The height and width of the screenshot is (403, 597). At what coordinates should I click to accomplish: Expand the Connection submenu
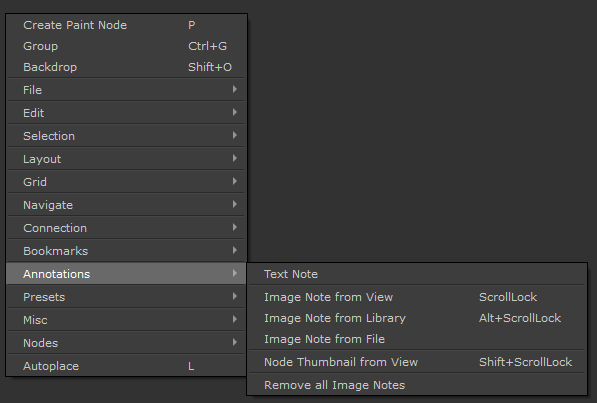click(x=126, y=228)
